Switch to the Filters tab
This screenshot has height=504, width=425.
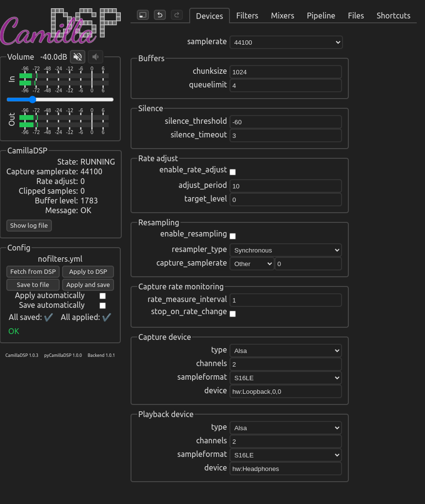pos(247,16)
